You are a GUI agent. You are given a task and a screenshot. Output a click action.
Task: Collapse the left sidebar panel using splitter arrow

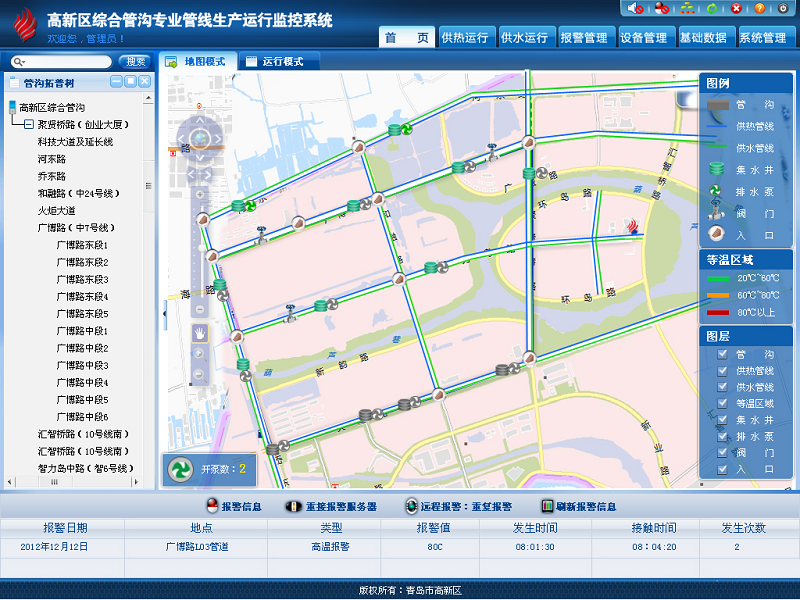164,315
